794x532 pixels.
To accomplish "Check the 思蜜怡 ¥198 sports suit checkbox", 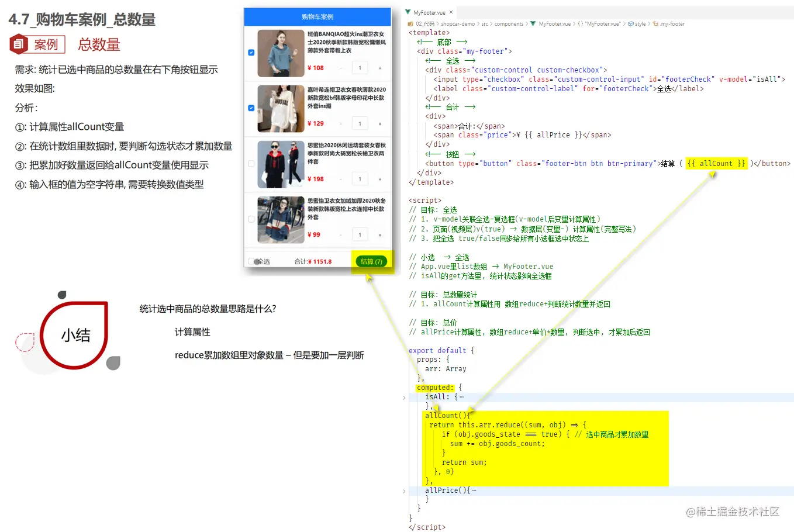I will pyautogui.click(x=251, y=164).
